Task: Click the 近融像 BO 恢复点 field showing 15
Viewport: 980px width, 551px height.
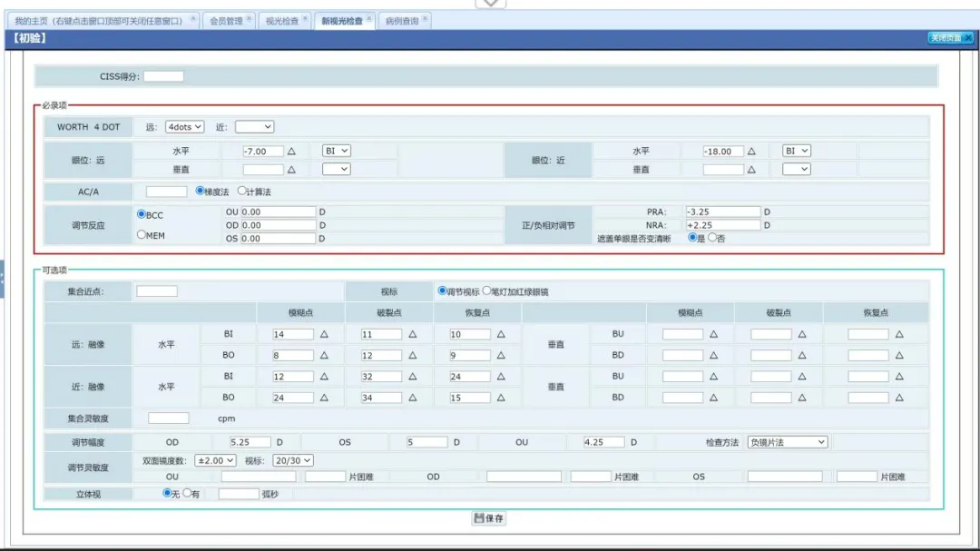Action: pyautogui.click(x=470, y=398)
